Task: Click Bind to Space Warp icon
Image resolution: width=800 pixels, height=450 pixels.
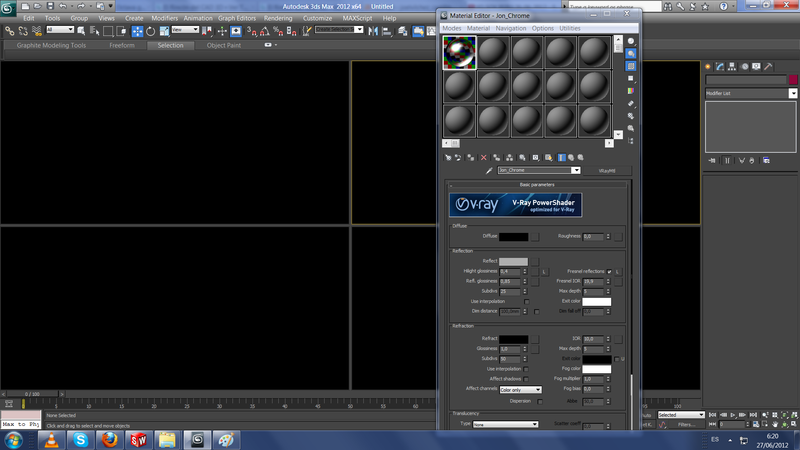Action: [x=37, y=31]
